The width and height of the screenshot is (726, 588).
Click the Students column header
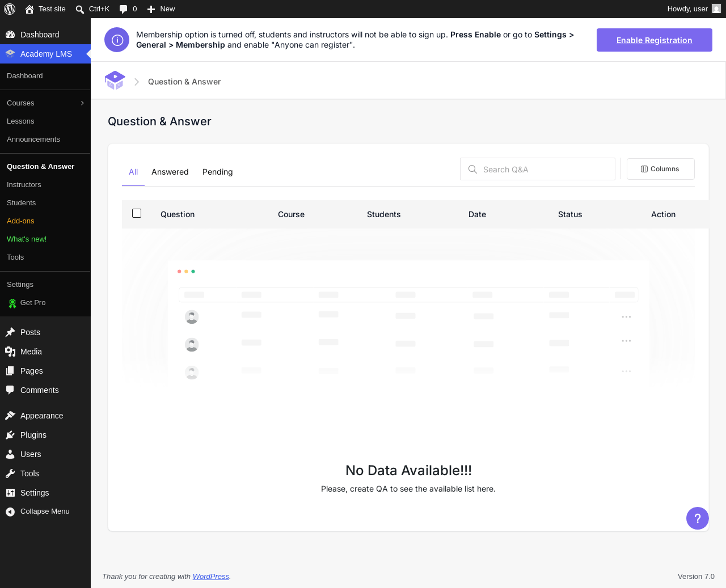click(x=384, y=214)
